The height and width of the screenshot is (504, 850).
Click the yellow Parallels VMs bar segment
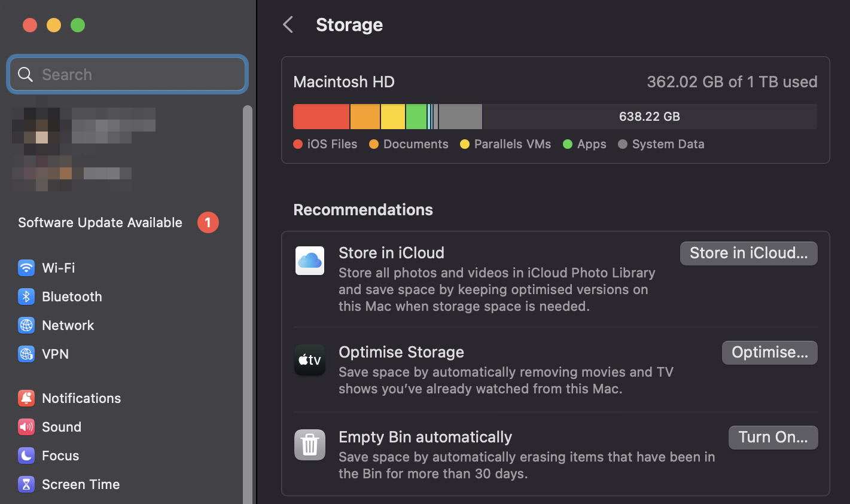[x=393, y=117]
